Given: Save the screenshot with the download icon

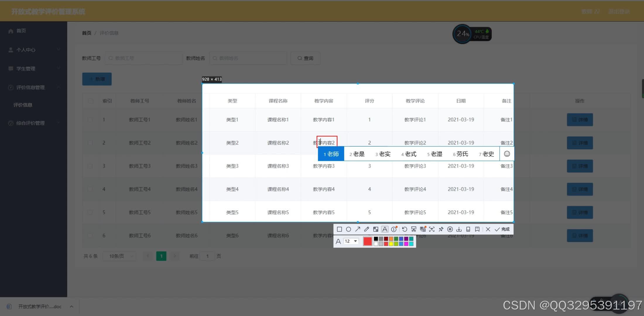Looking at the screenshot, I should (x=459, y=229).
